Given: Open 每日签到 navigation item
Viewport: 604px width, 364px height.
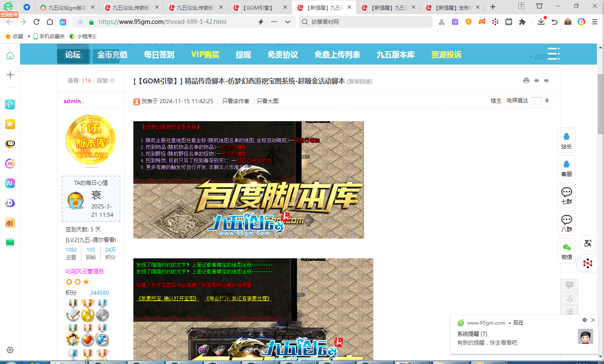Looking at the screenshot, I should [159, 55].
